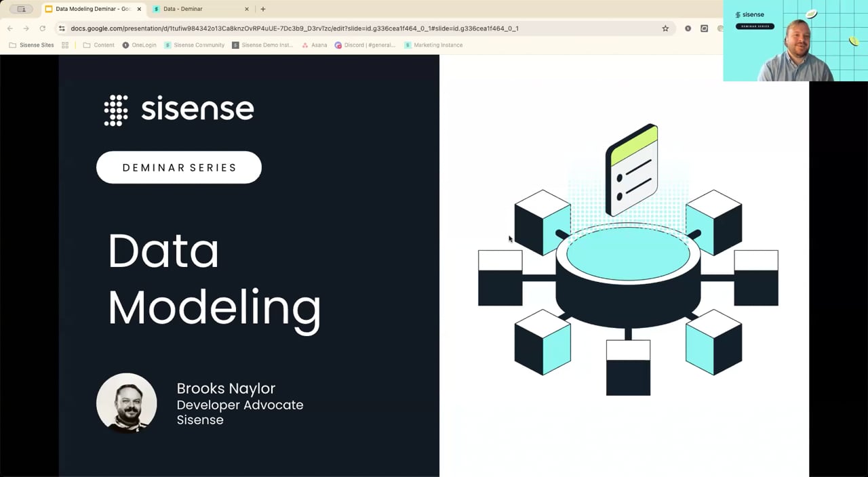868x477 pixels.
Task: Open Sisense Sites bookmark folder
Action: point(31,45)
